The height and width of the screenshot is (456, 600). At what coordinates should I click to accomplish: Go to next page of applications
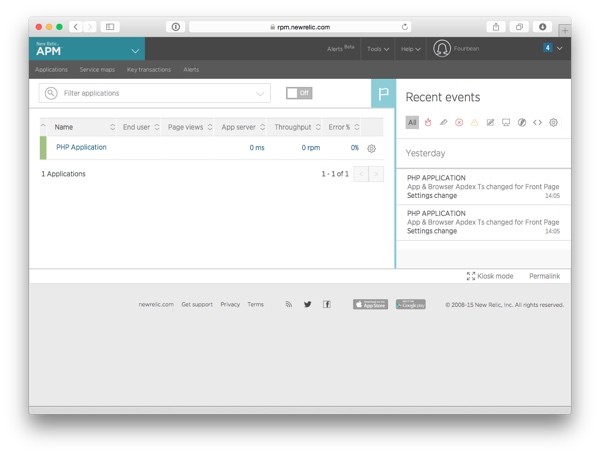point(376,174)
